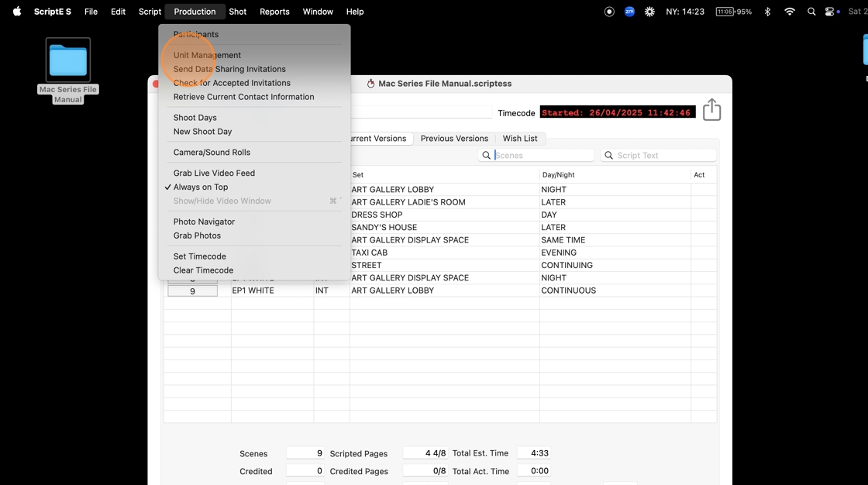Click the magnifier in Scenes search field
Screen dimensions: 868x485
click(486, 156)
